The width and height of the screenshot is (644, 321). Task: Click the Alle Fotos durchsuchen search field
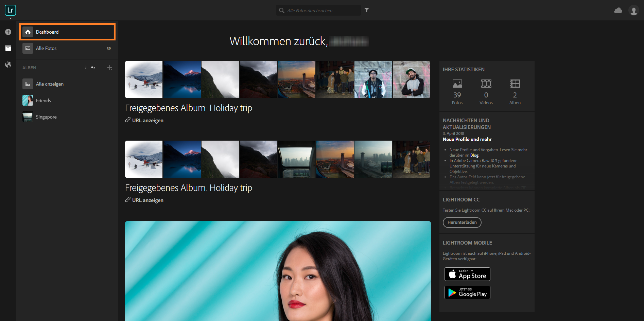point(318,11)
